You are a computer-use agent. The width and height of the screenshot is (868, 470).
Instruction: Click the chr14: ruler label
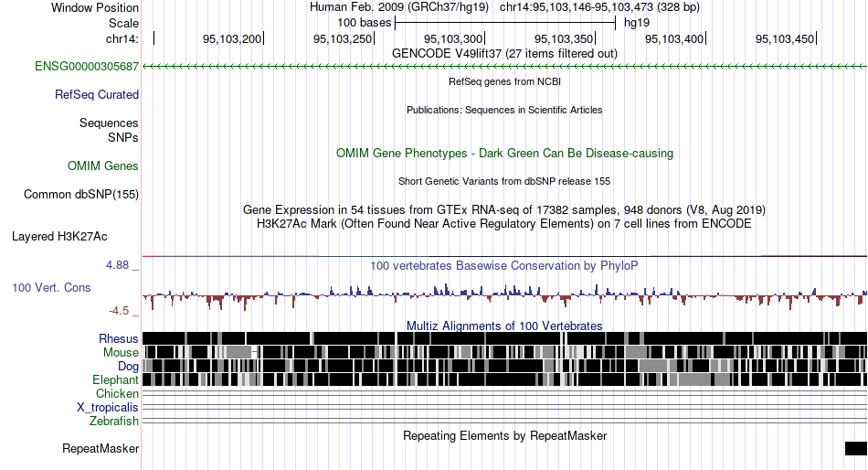(x=122, y=38)
